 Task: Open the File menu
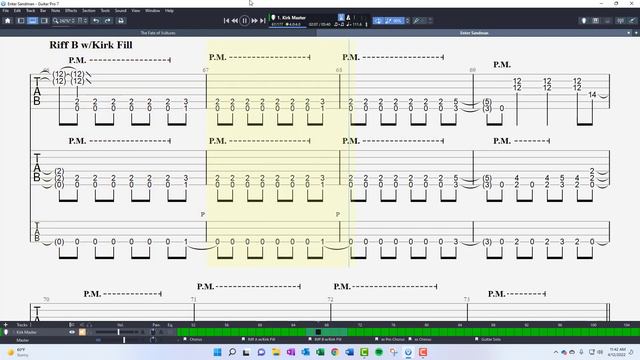point(6,11)
